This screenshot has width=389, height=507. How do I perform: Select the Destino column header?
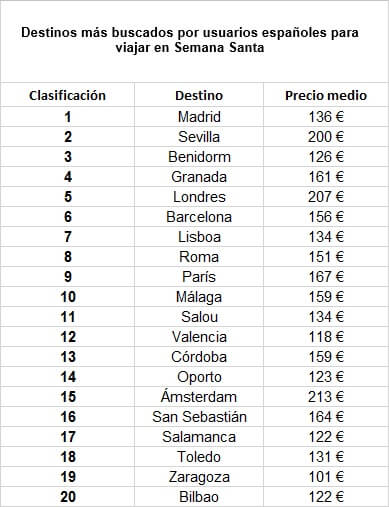199,95
